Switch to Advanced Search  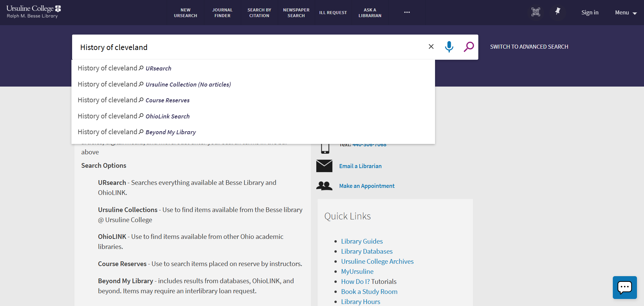click(529, 47)
